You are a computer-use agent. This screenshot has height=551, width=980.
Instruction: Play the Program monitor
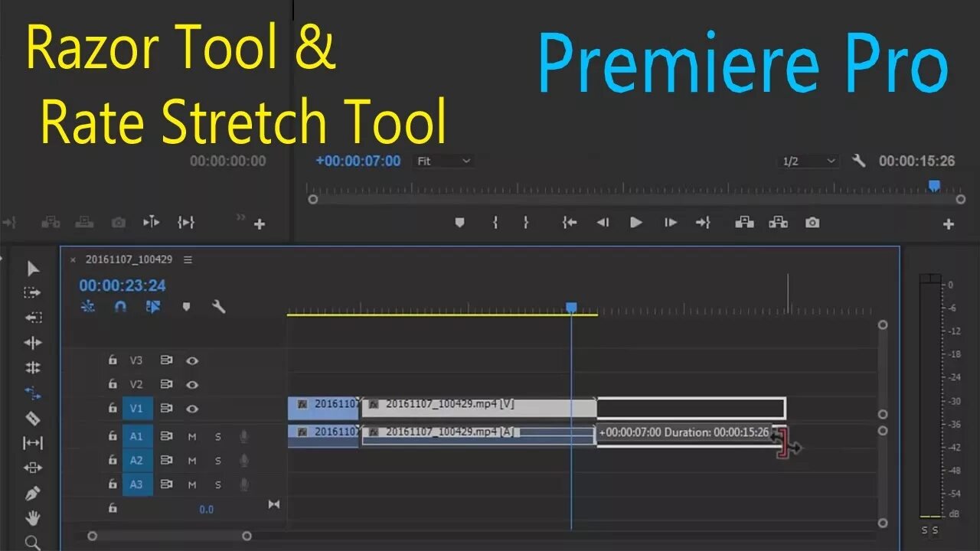(636, 223)
